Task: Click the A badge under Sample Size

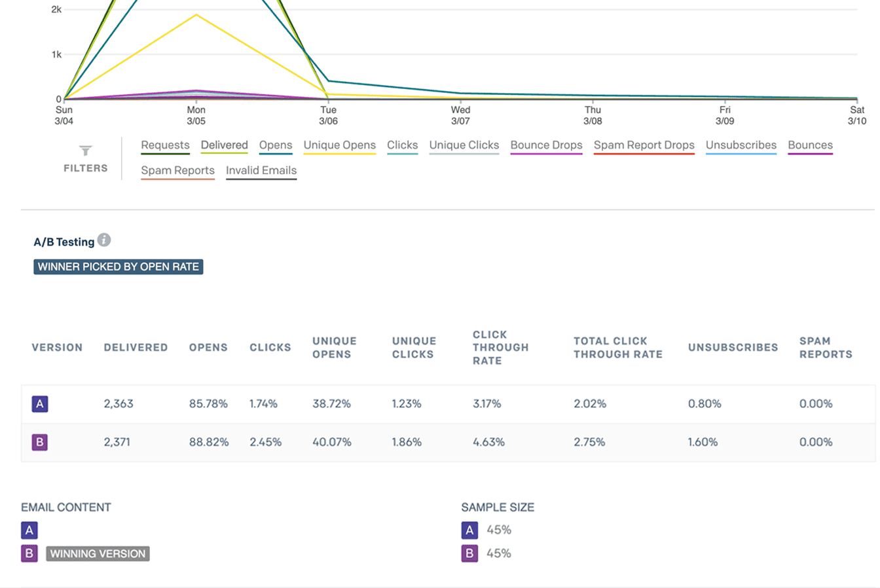Action: [469, 530]
